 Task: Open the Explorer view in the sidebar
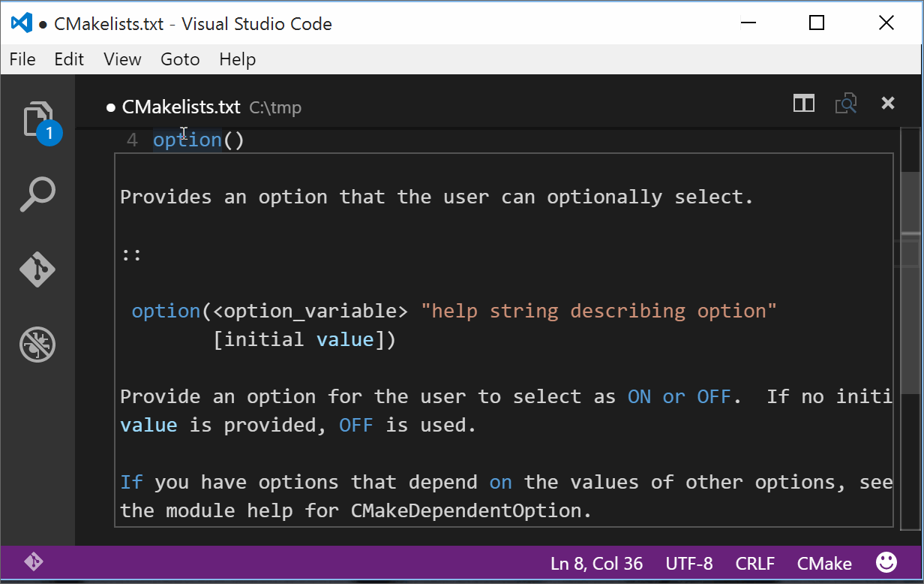[x=37, y=120]
